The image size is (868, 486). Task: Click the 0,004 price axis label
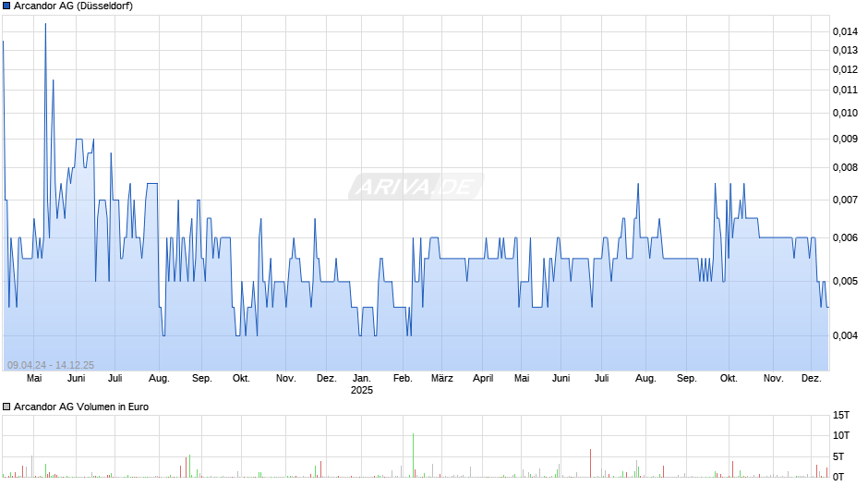[845, 335]
